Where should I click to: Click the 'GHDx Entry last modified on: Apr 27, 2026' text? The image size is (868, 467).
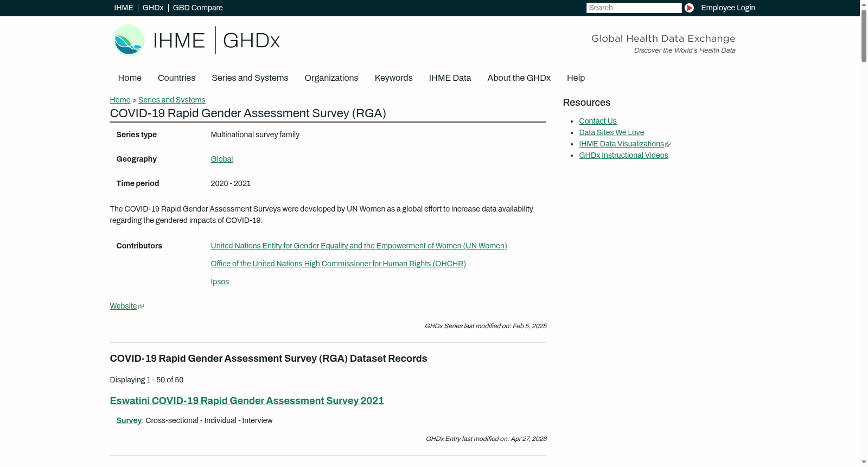pos(486,439)
